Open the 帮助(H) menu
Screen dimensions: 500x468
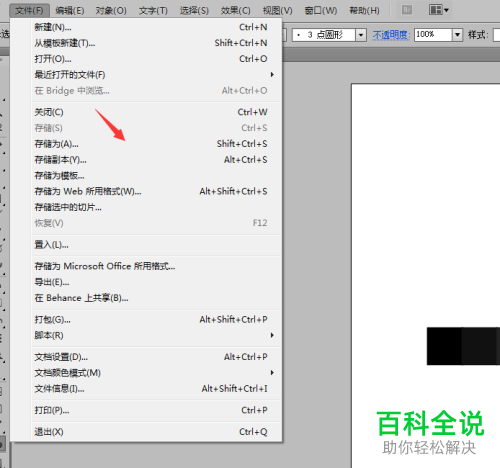(x=364, y=11)
